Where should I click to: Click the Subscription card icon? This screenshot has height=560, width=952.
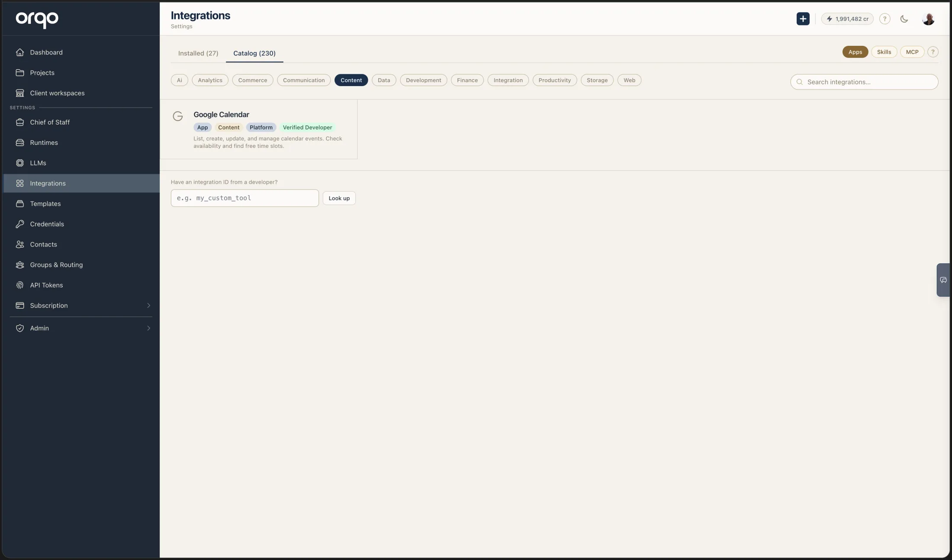tap(20, 305)
